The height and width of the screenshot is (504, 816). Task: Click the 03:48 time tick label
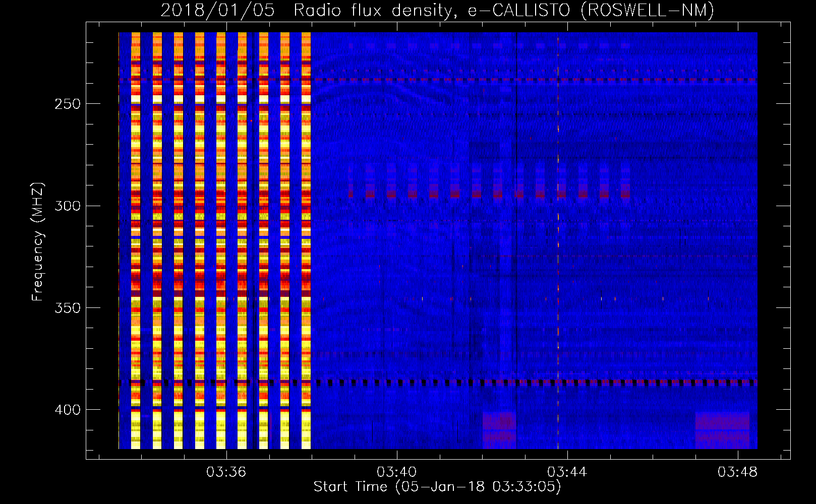coord(738,472)
